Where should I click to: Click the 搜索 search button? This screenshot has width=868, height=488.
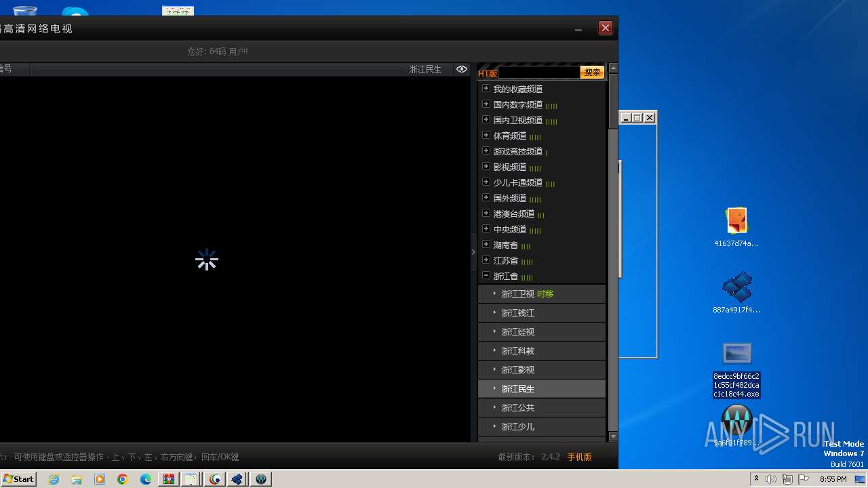(x=592, y=73)
